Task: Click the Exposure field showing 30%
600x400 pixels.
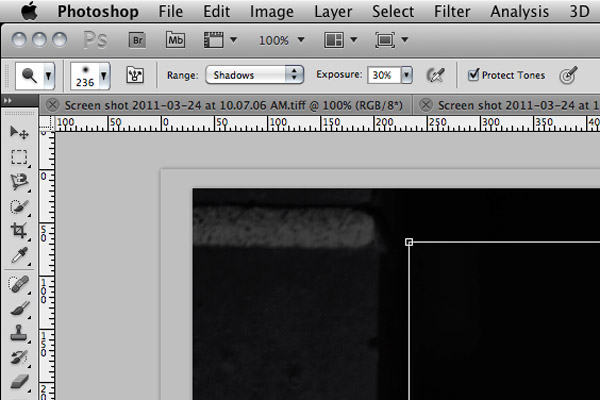Action: [384, 75]
